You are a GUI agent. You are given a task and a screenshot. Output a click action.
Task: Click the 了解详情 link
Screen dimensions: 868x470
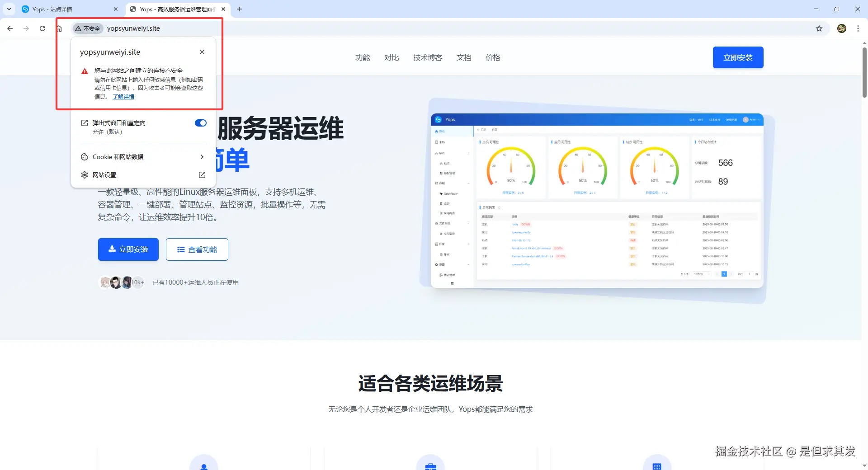point(123,96)
